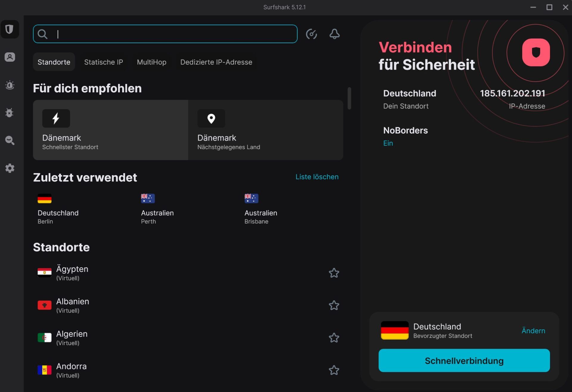Click the Australia flag for Perth
This screenshot has width=572, height=392.
click(148, 198)
